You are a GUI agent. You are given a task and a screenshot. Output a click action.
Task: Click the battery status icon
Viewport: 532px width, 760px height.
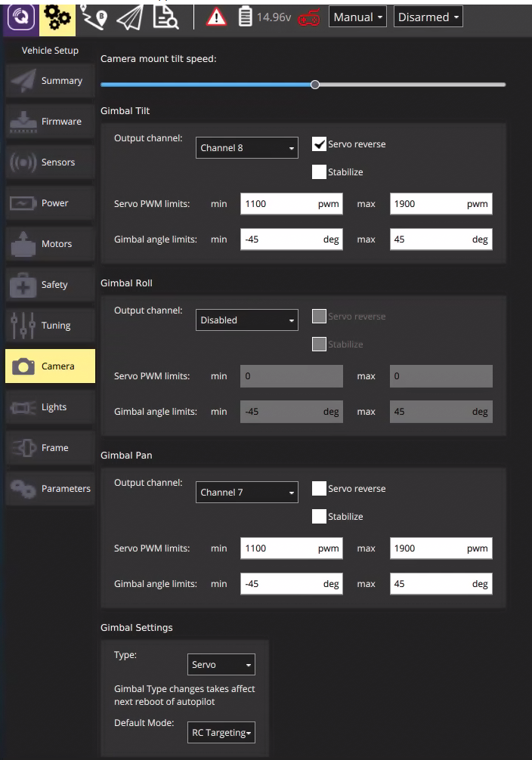(x=246, y=17)
